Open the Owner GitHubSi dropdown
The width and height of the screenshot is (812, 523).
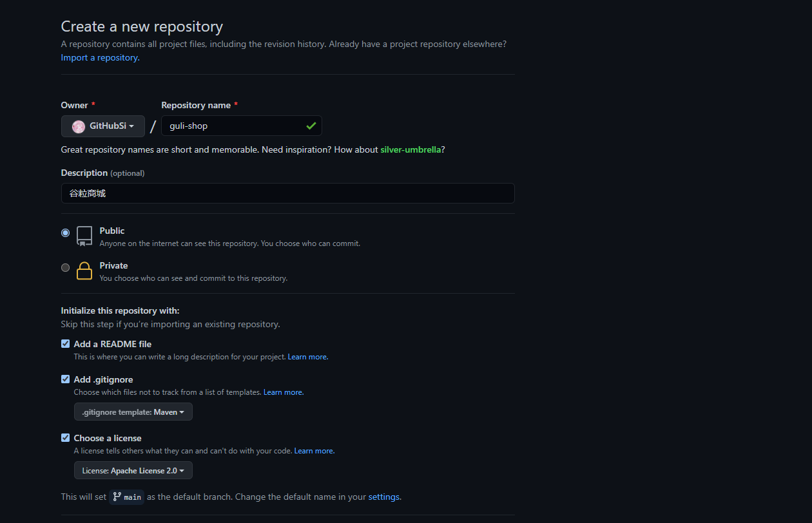[103, 126]
